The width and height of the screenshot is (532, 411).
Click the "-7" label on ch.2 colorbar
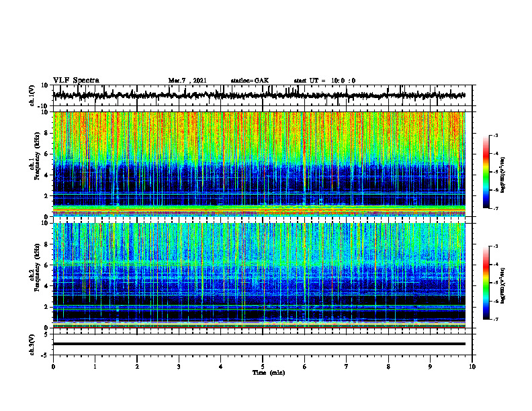495,320
